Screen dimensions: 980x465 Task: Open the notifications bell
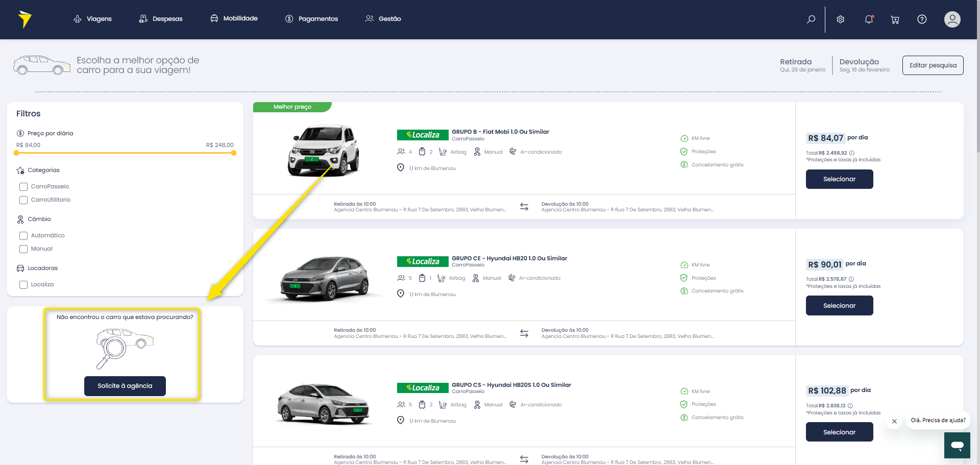tap(869, 19)
